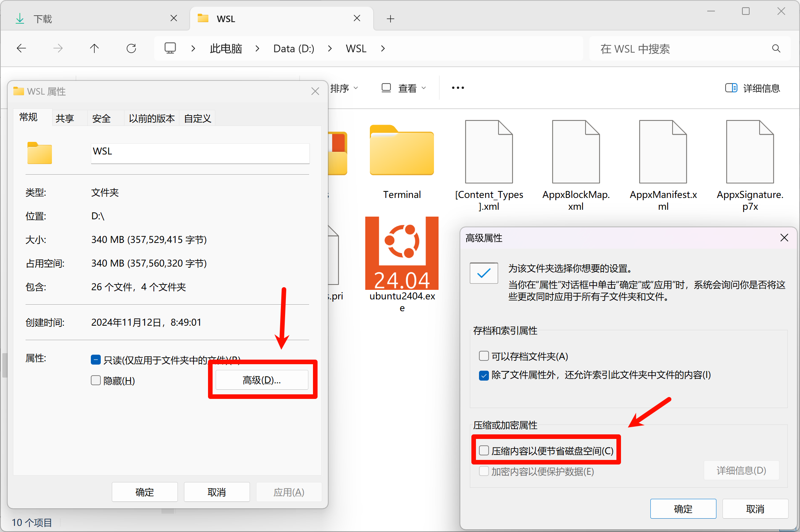Check the Hidden (隐藏) attribute

coord(96,380)
